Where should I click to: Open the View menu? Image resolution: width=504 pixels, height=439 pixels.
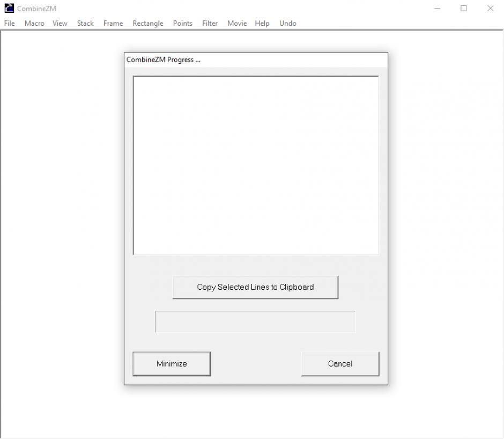(60, 23)
